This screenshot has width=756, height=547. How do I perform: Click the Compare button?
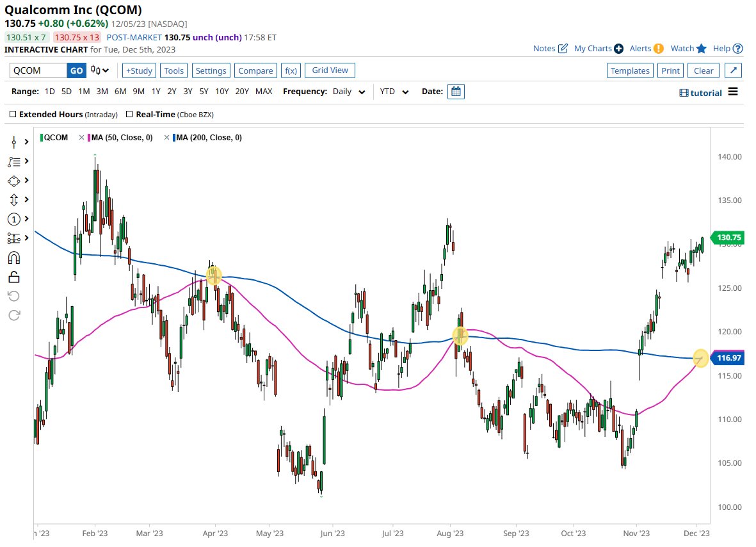255,70
